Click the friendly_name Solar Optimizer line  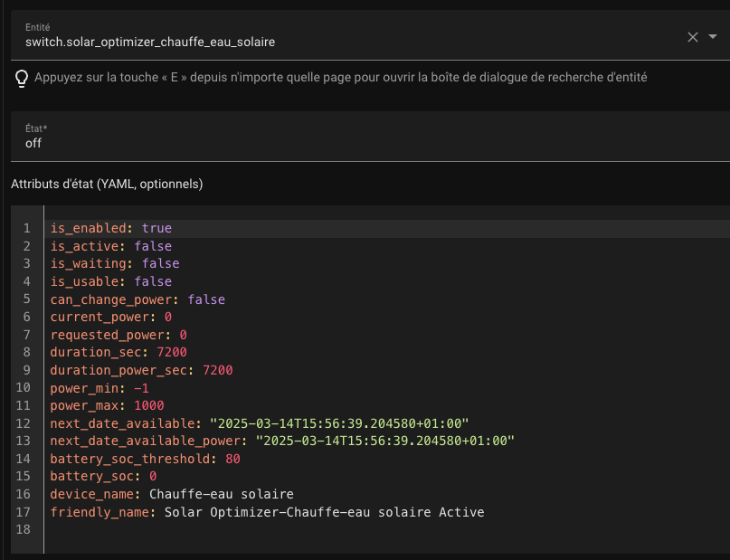coord(267,512)
